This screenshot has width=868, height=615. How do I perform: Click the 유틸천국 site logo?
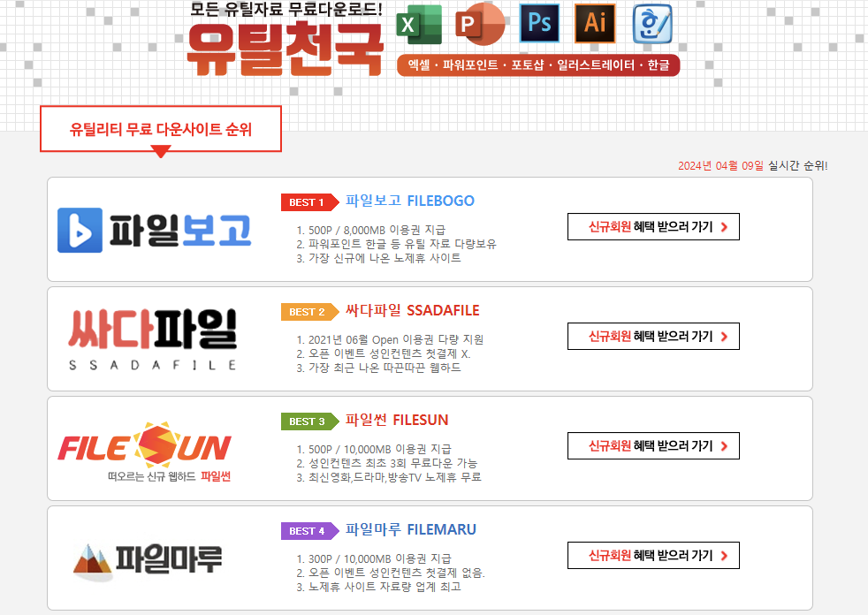286,49
